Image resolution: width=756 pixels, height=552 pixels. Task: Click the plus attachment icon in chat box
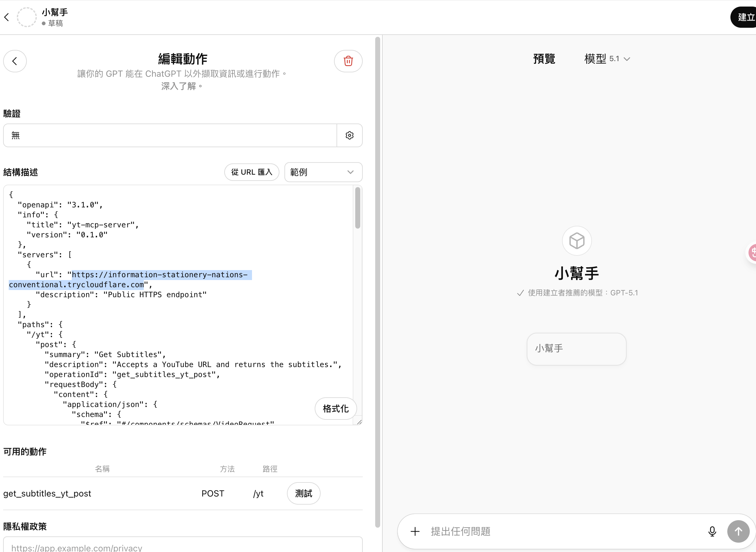[x=415, y=531]
